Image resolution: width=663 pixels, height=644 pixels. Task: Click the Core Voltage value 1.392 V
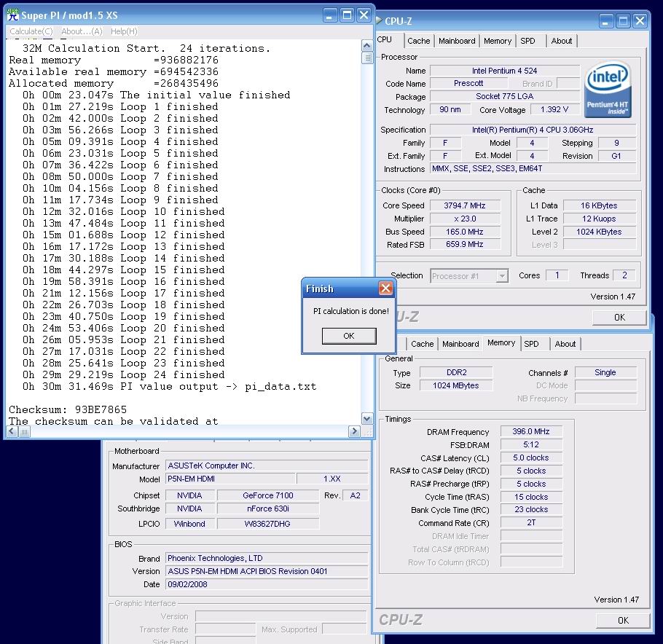click(554, 109)
